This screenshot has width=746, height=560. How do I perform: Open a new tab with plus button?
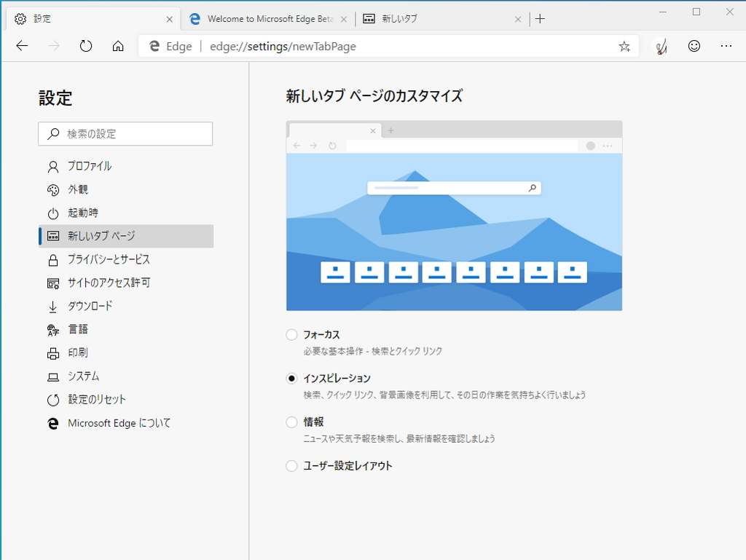[x=540, y=19]
